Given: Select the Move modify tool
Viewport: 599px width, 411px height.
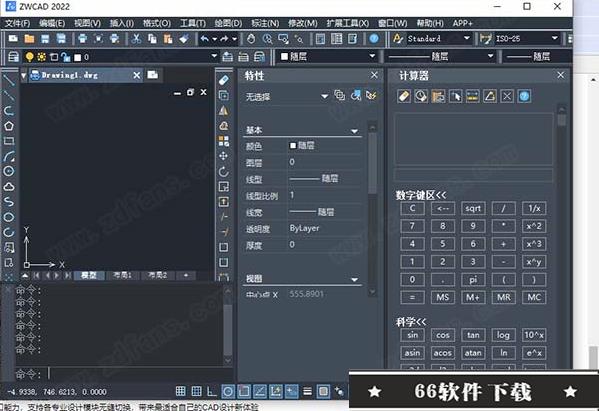Looking at the screenshot, I should [x=223, y=156].
